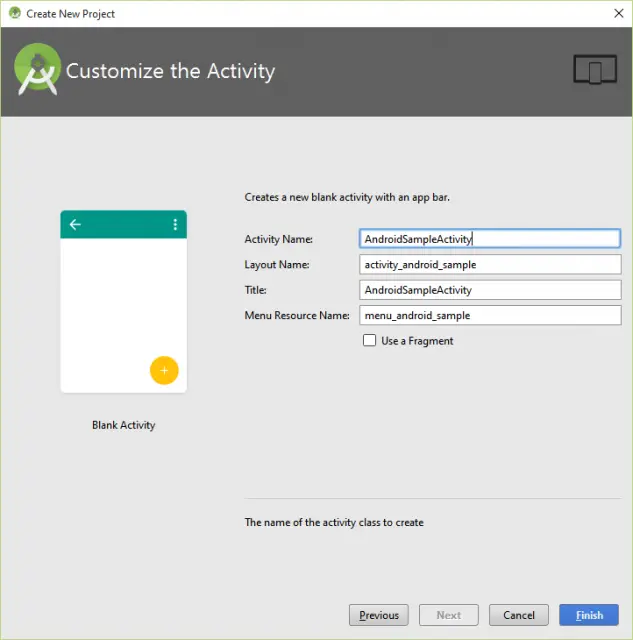Screen dimensions: 633x640
Task: Select the Title input field
Action: pos(490,290)
